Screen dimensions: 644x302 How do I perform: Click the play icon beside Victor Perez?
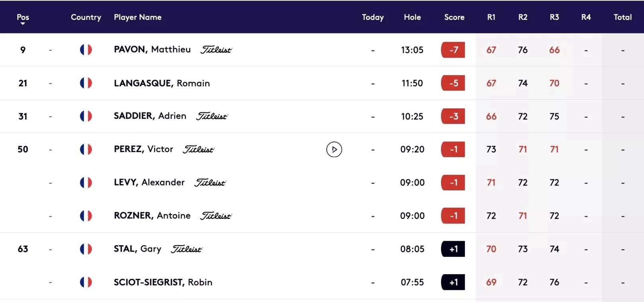(x=334, y=149)
